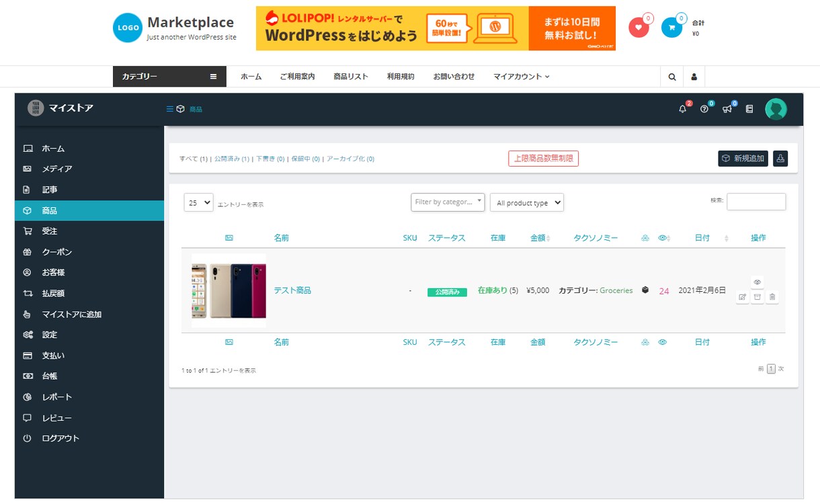Click the product import stamp icon button
Screen dimensions: 820x504
(x=780, y=159)
